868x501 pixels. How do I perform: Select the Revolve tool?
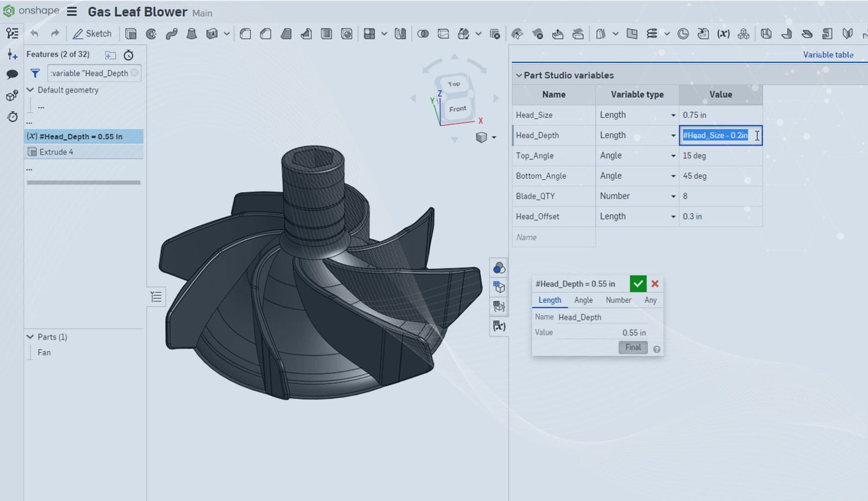click(151, 34)
